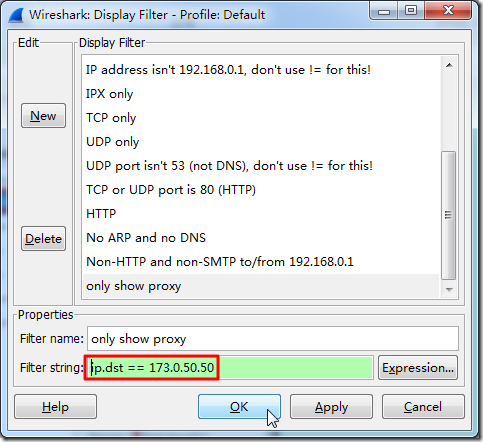
Task: Click the filter list scroll down arrow
Action: coord(449,289)
